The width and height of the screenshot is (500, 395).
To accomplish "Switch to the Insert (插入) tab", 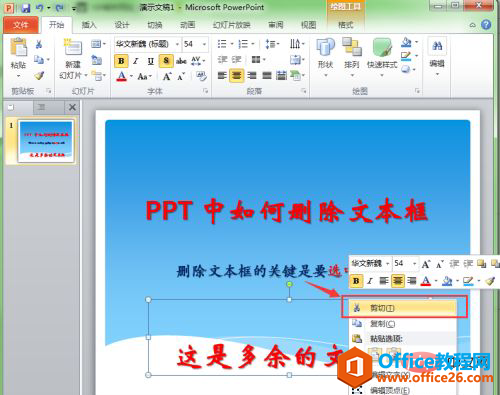I will click(x=89, y=25).
